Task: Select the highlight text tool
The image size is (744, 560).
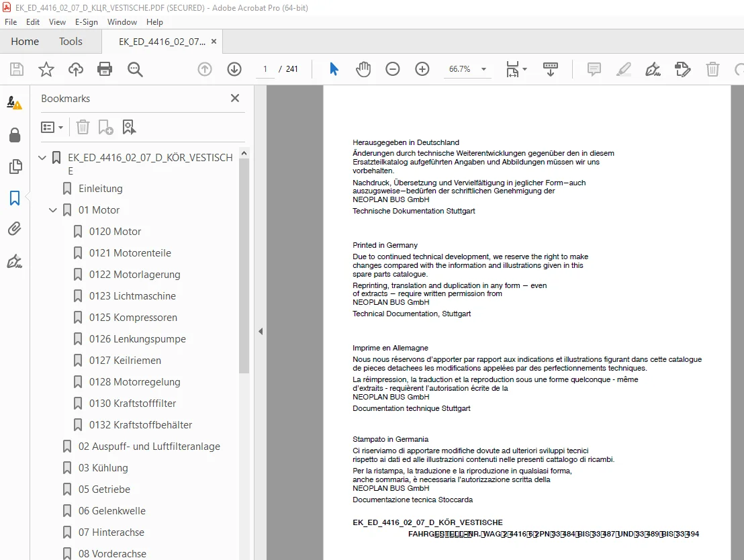Action: 624,69
